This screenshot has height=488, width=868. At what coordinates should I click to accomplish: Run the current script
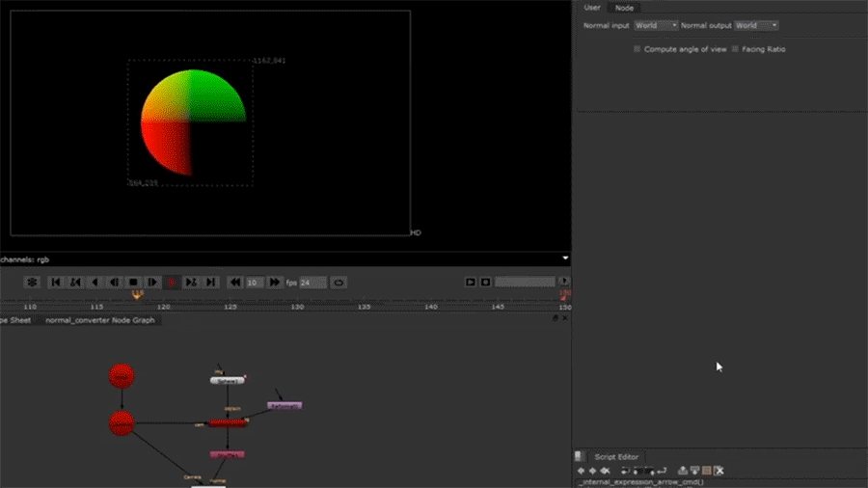[662, 471]
